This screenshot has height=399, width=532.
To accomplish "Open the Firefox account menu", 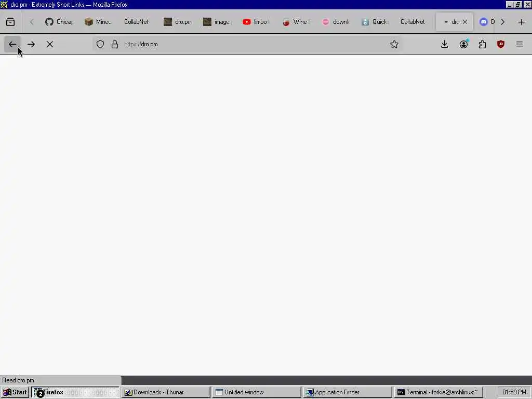I will pos(463,44).
